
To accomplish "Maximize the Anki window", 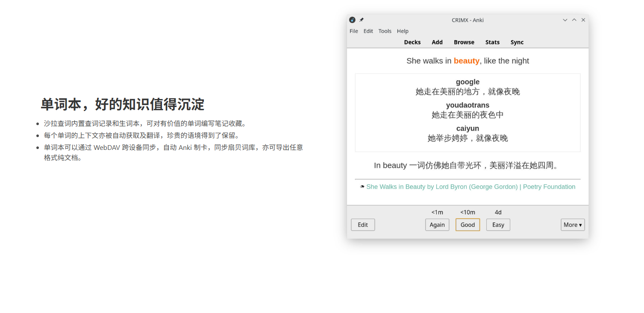I will coord(574,20).
